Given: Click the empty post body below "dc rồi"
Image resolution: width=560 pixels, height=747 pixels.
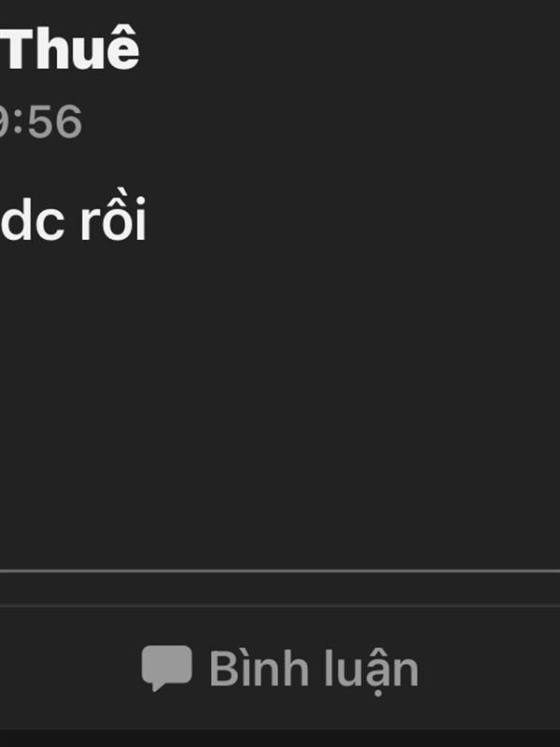Looking at the screenshot, I should (280, 405).
